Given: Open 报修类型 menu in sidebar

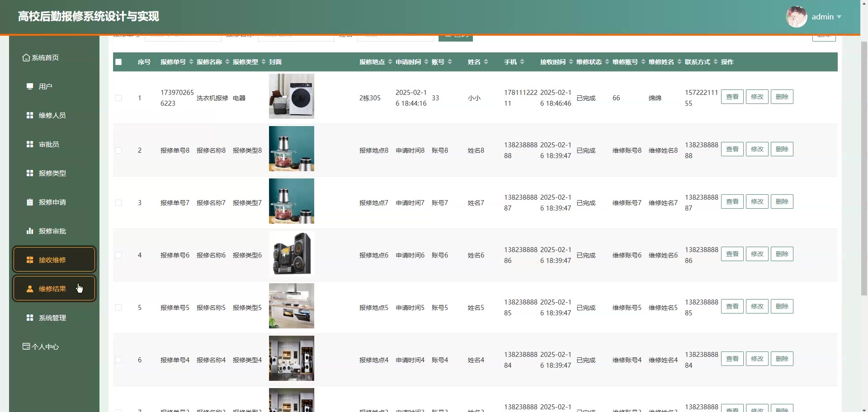Looking at the screenshot, I should [x=54, y=173].
